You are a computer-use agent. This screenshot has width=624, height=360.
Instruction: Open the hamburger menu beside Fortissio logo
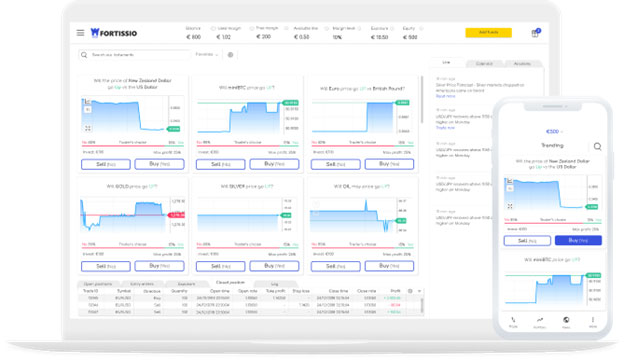point(80,33)
